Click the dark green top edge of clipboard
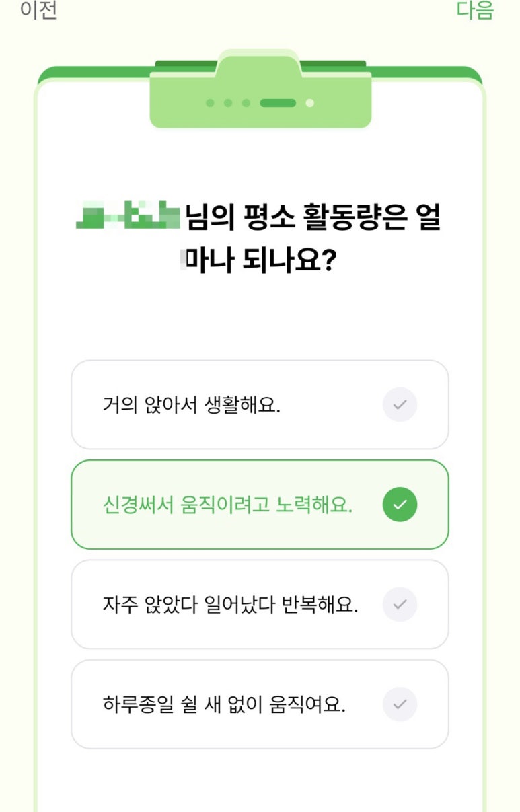 [x=260, y=72]
